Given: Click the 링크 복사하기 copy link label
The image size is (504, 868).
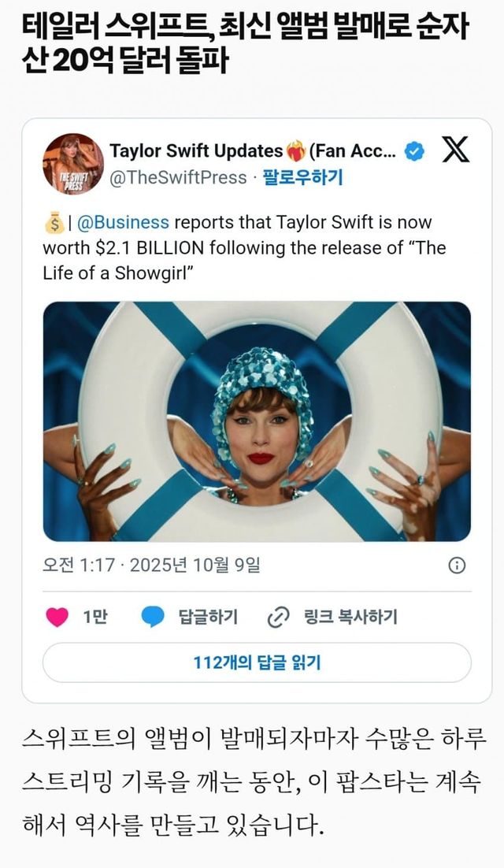Looking at the screenshot, I should tap(350, 617).
